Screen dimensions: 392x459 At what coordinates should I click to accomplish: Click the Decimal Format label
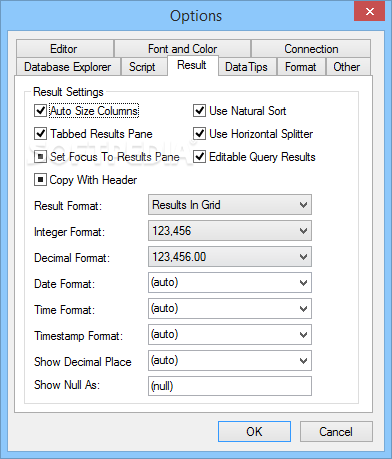(x=72, y=258)
